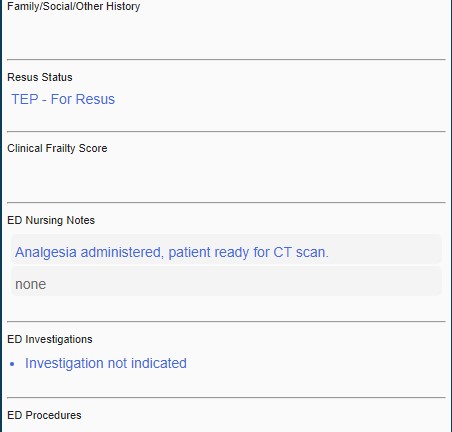Click divider line above ED Investigations
This screenshot has width=452, height=432.
(x=226, y=322)
